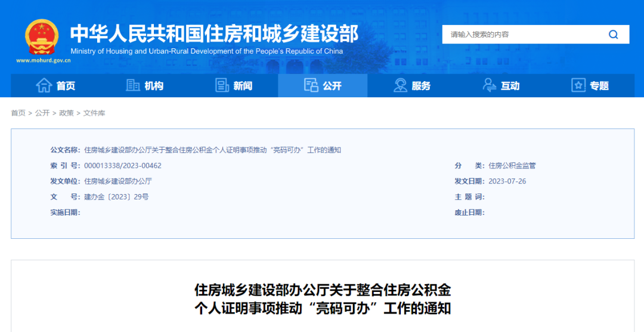Click the 废止日期 label

pos(470,213)
